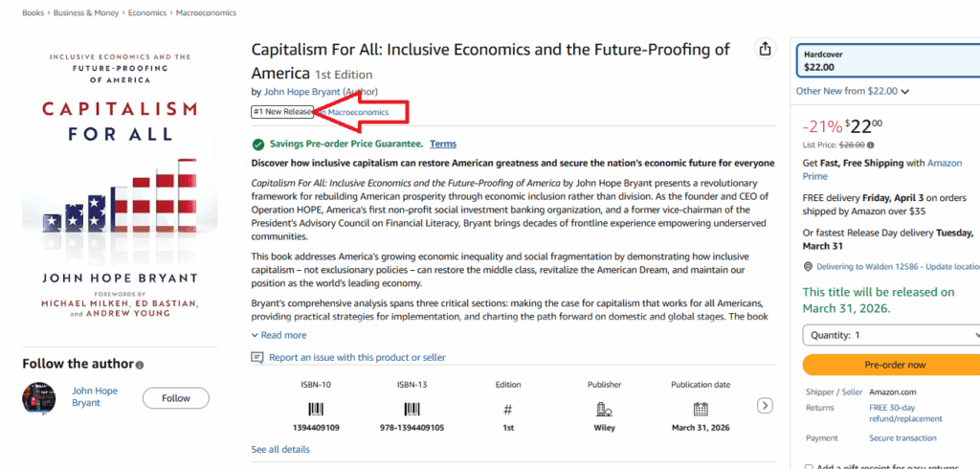The height and width of the screenshot is (469, 980).
Task: Click the info icon next to Follow the author
Action: (x=140, y=366)
